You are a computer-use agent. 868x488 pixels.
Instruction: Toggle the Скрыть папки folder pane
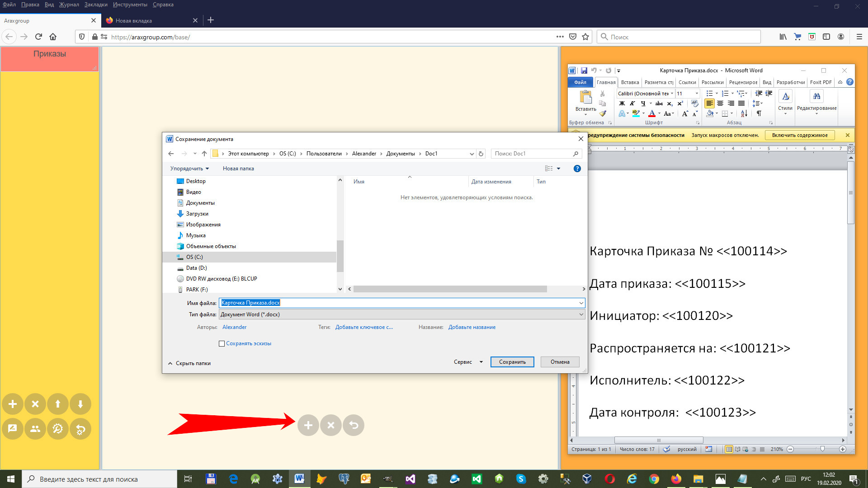click(x=189, y=363)
